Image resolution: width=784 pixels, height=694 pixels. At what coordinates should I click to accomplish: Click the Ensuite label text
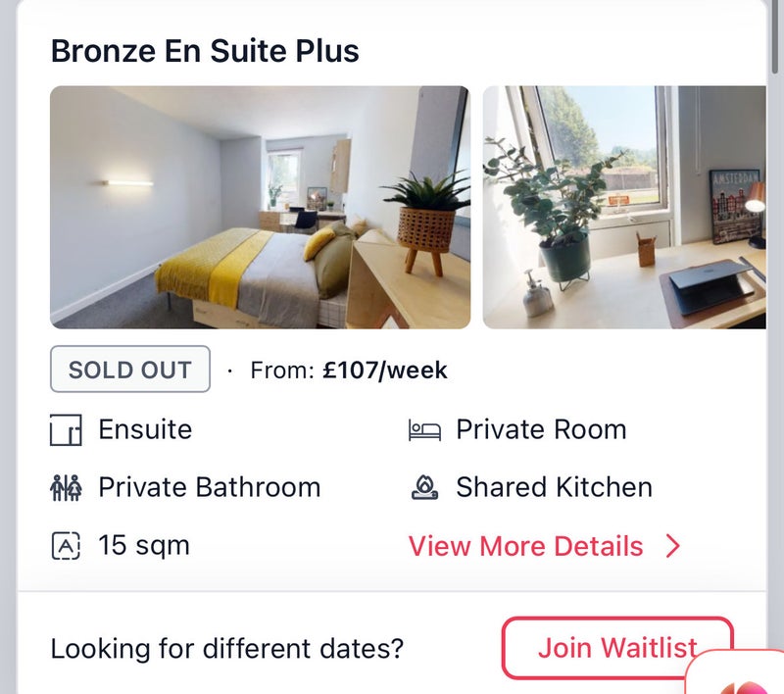[145, 429]
